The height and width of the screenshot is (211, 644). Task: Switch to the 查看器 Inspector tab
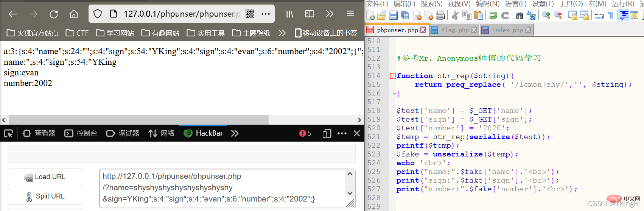coord(39,133)
